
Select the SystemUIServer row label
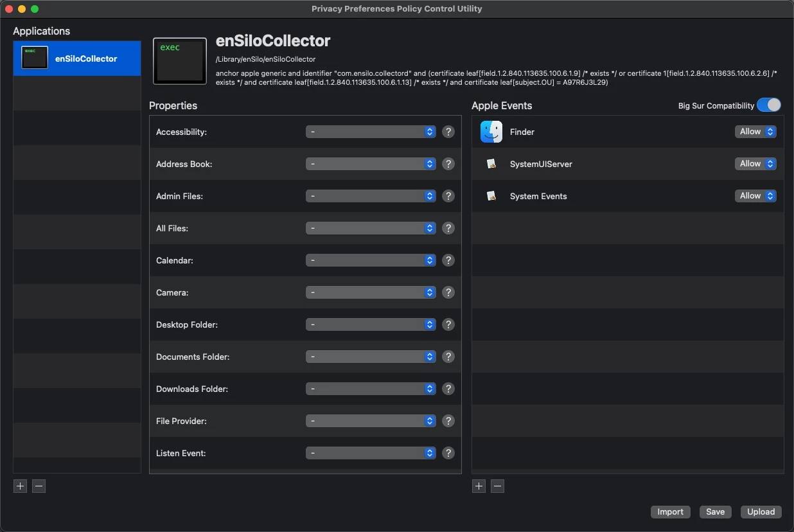pos(541,164)
